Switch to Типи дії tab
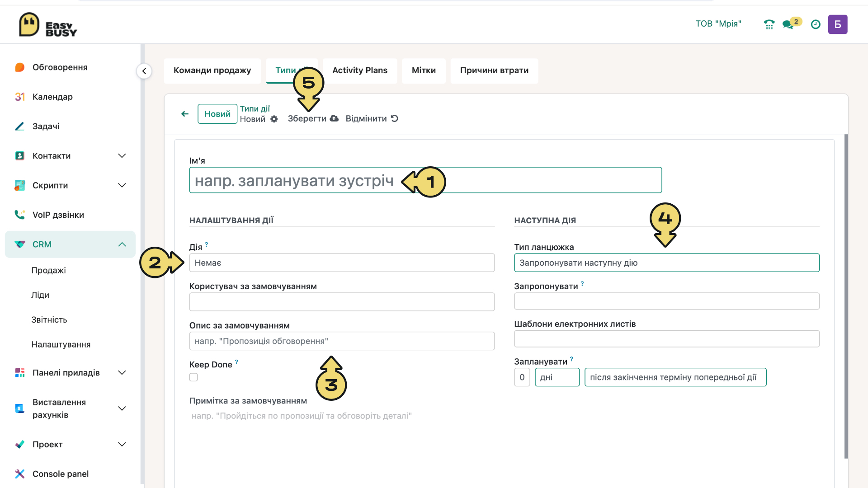The width and height of the screenshot is (868, 488). click(292, 70)
